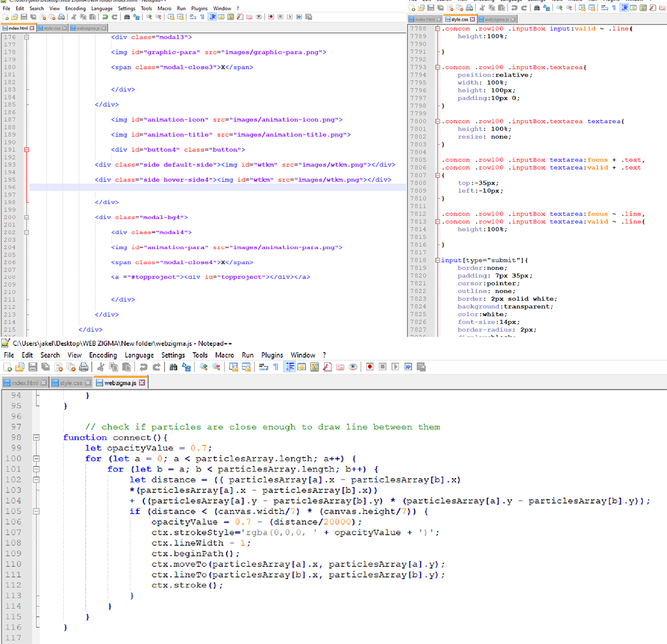Viewport: 667px width, 644px height.
Task: Toggle Word Wrap in index.html window toolbar
Action: [193, 17]
